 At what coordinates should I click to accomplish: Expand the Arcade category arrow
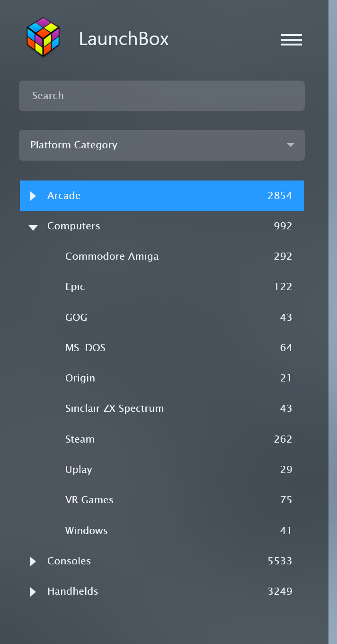click(x=33, y=196)
